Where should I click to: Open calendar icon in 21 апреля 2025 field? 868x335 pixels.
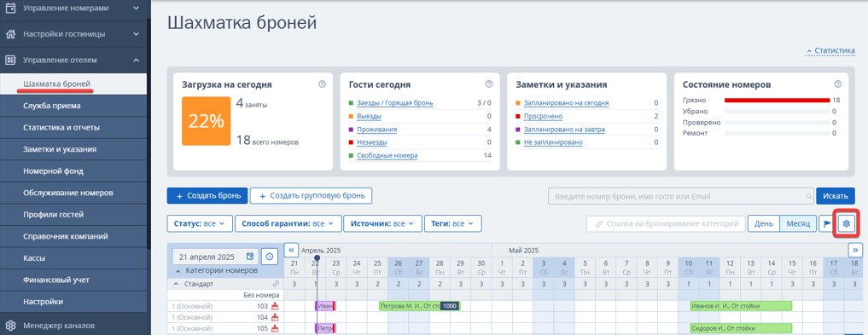pos(250,257)
